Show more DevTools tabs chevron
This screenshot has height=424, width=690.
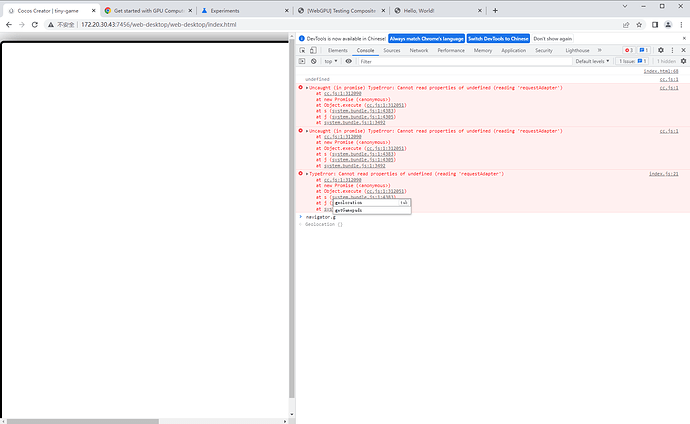pyautogui.click(x=599, y=50)
